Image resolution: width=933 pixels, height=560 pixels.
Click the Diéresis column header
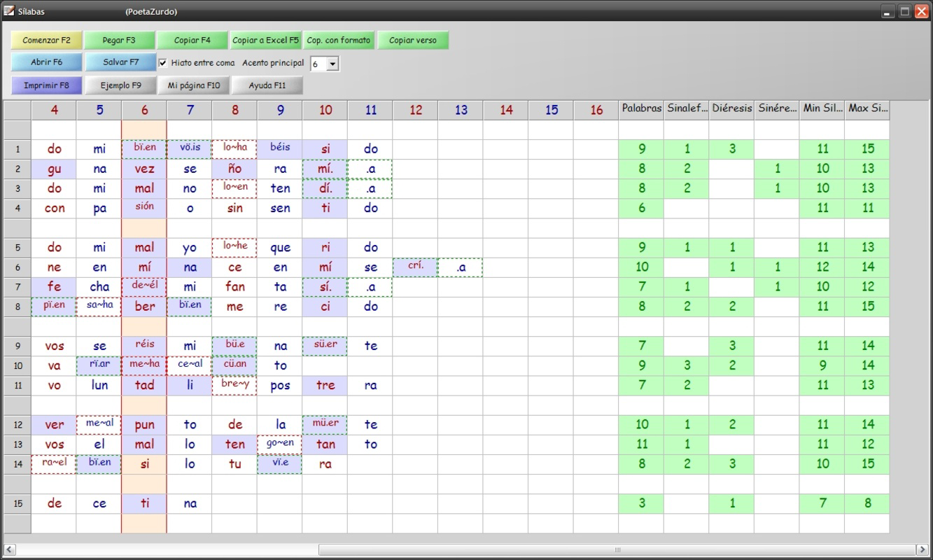(731, 108)
